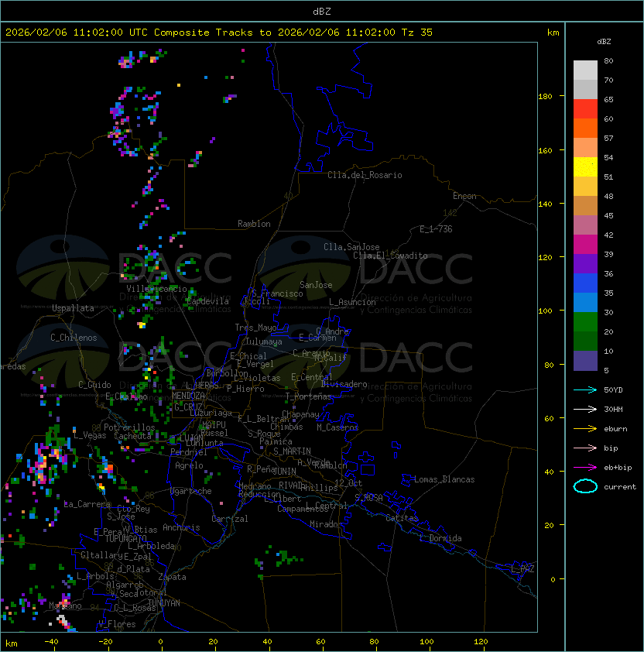Click the 120 km horizontal axis tick label

coord(481,641)
